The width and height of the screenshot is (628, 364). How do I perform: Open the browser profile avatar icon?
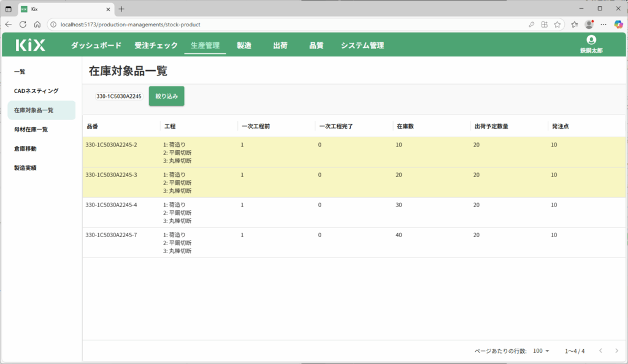(589, 25)
